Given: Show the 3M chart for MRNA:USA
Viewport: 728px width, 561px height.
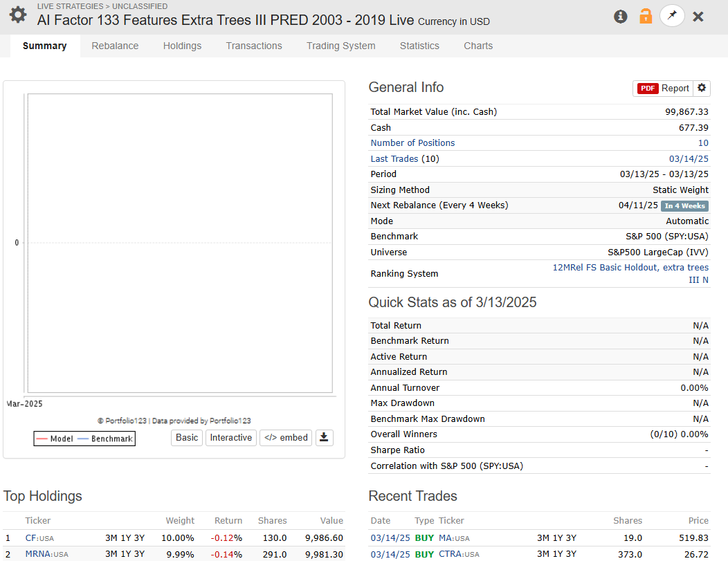Looking at the screenshot, I should coord(111,554).
